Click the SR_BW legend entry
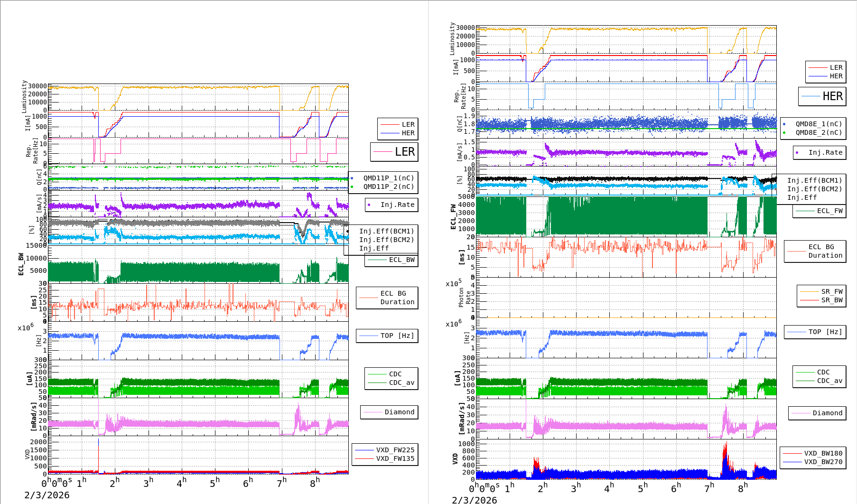This screenshot has width=857, height=504. pyautogui.click(x=821, y=300)
